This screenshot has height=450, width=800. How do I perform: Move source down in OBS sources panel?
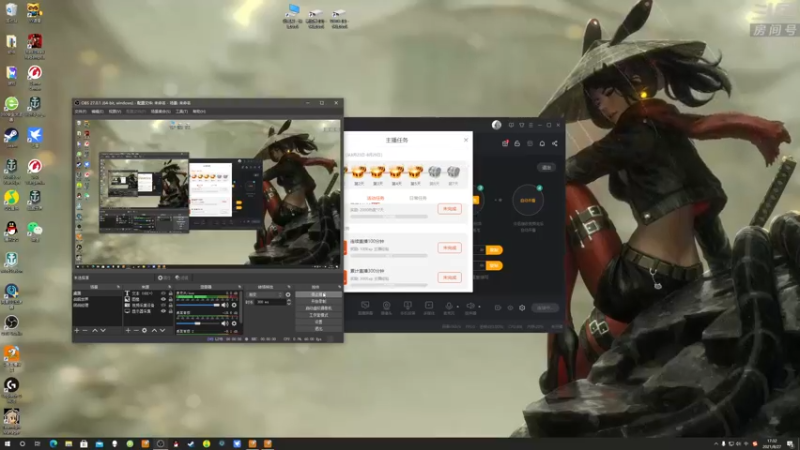point(162,331)
